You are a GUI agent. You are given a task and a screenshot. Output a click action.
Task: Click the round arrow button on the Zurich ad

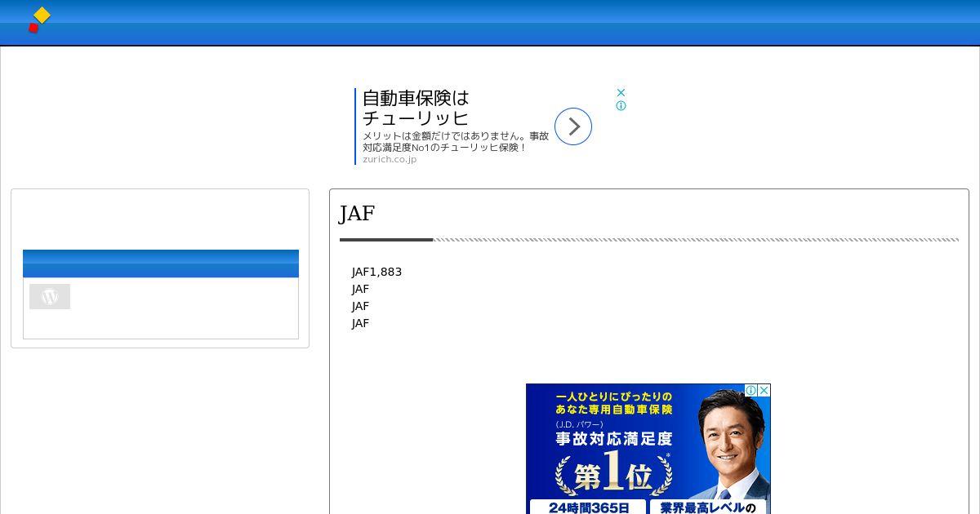(573, 126)
